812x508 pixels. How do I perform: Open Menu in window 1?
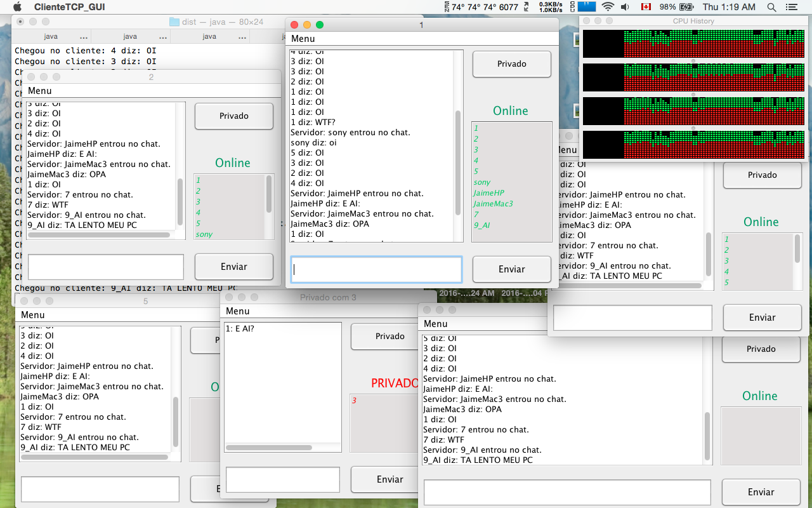pyautogui.click(x=303, y=39)
